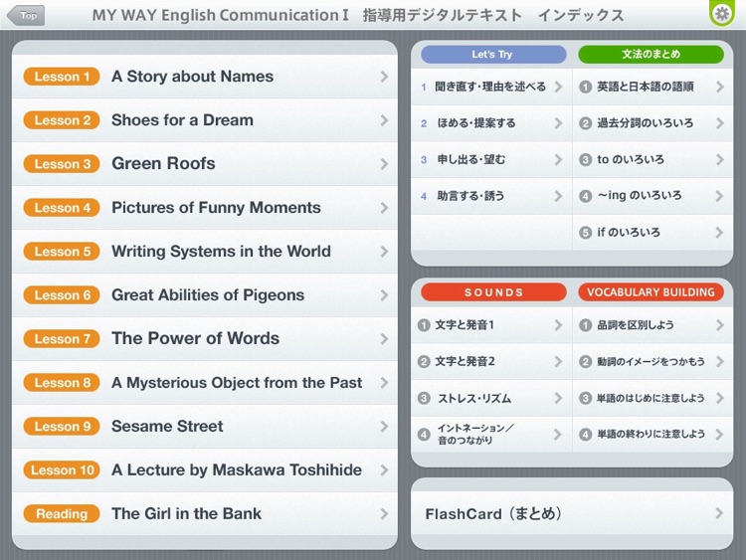Screen dimensions: 746x560
Task: Open イントネーション／音のつながり item
Action: tap(491, 435)
